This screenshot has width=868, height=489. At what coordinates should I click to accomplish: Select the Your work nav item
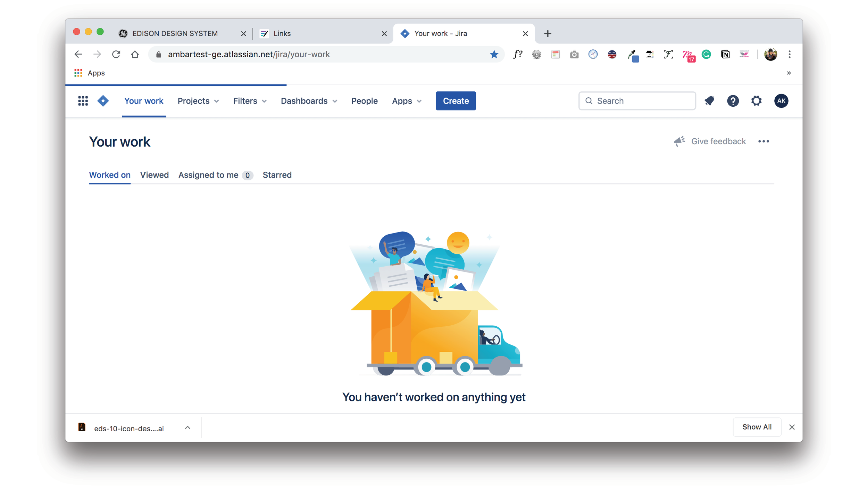144,101
